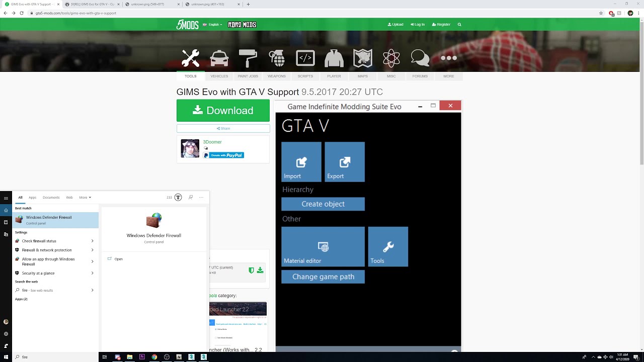Open the search rewards medal icon

tap(178, 198)
